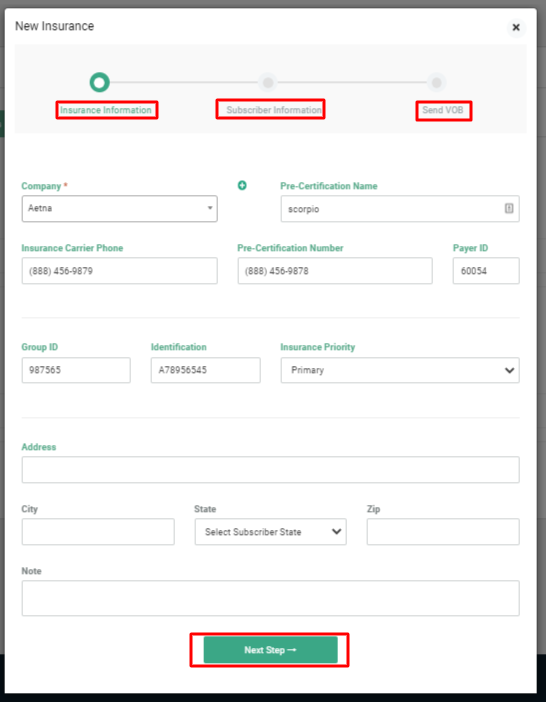
Task: Open the Select Subscriber State dropdown
Action: 270,532
